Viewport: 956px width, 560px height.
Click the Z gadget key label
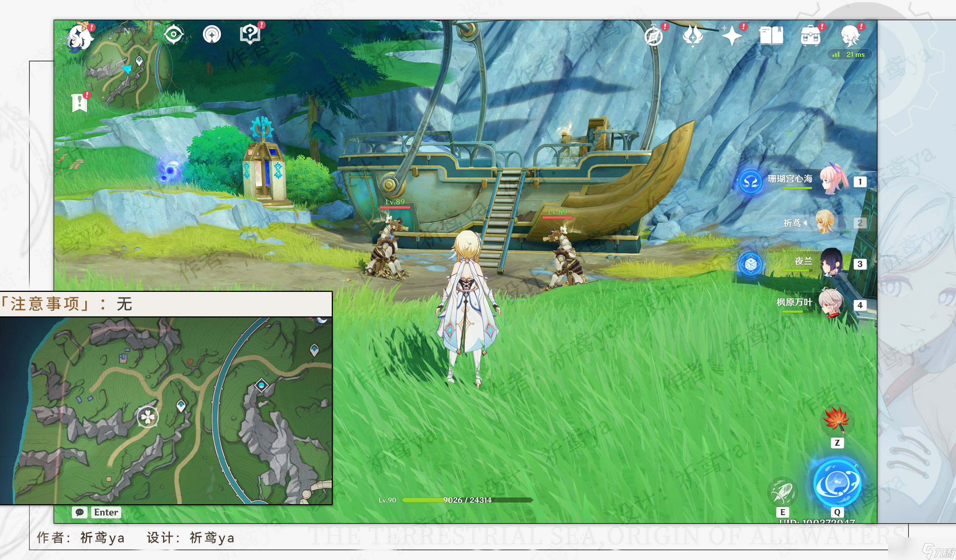[837, 443]
